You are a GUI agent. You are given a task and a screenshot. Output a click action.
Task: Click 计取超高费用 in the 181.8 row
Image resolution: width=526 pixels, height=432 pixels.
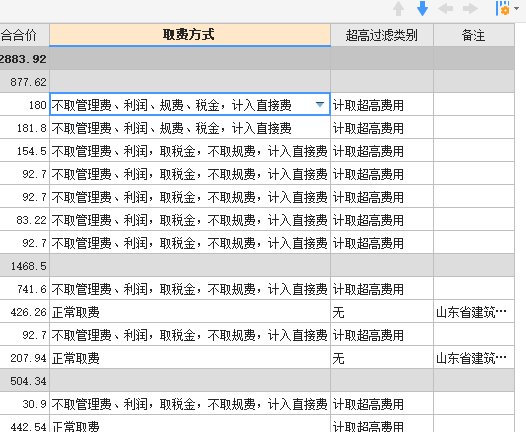[x=368, y=128]
